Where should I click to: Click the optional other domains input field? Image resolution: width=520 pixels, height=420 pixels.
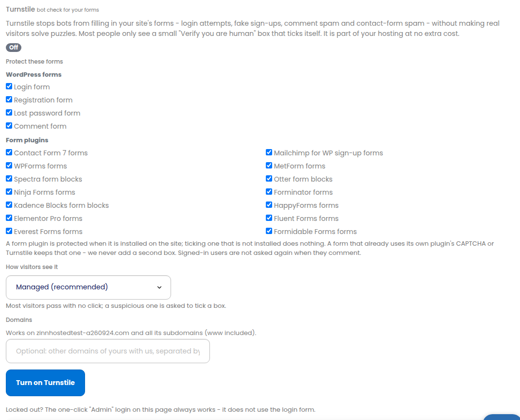(108, 351)
